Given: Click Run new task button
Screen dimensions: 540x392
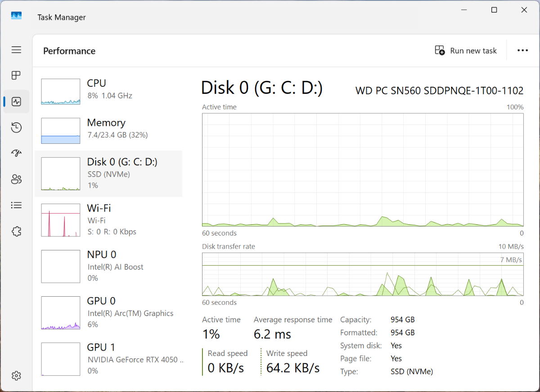Looking at the screenshot, I should (x=466, y=51).
